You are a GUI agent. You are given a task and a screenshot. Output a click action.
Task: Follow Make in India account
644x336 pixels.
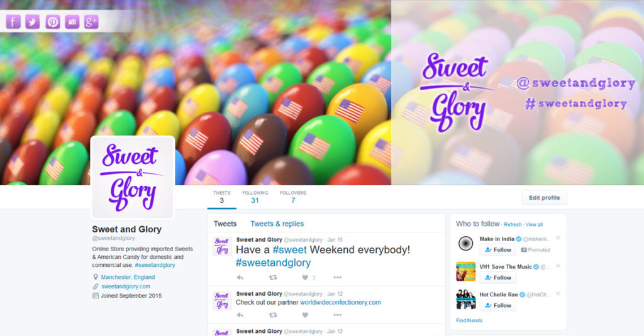tap(498, 250)
